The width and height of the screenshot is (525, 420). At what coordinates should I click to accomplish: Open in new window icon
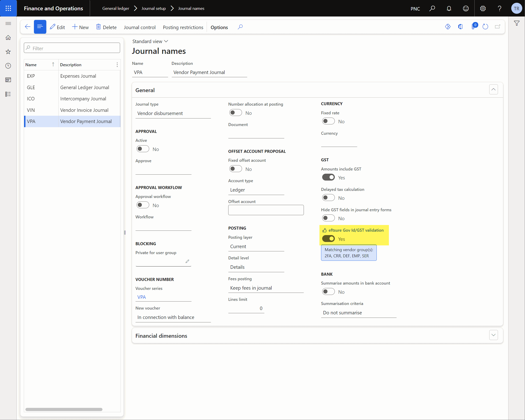498,27
